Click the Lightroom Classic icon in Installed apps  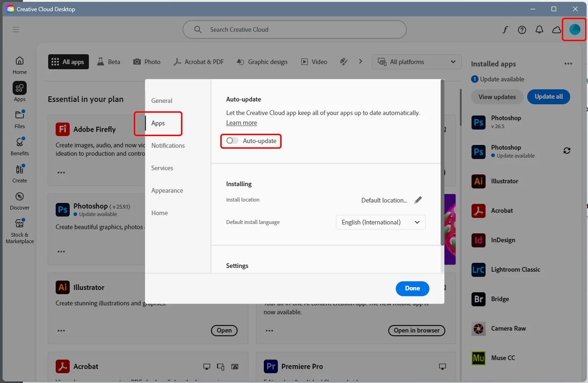[479, 270]
